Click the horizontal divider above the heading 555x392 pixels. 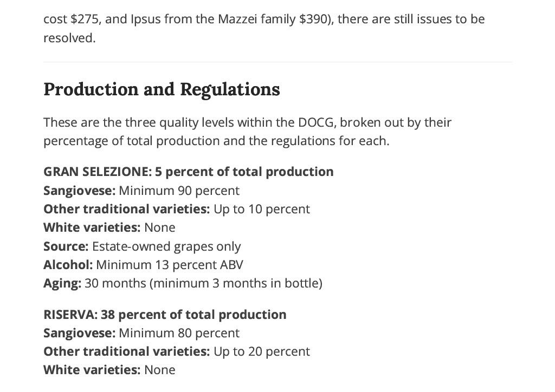coord(277,62)
